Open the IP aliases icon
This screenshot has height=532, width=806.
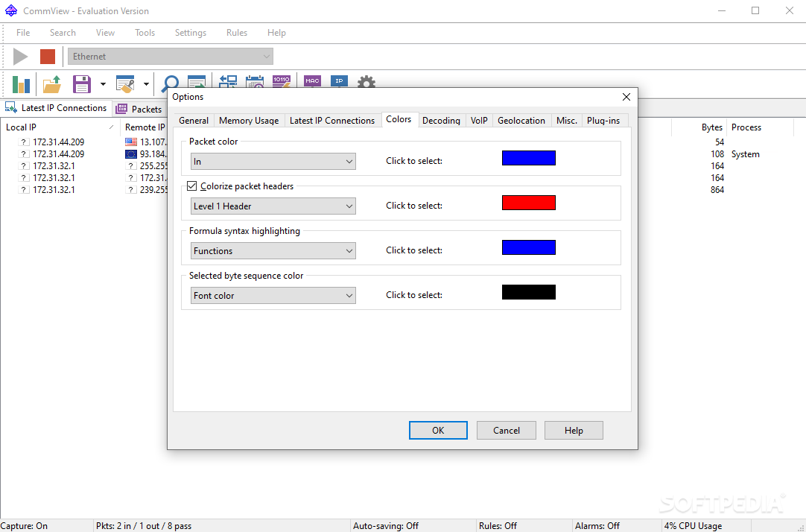[339, 81]
